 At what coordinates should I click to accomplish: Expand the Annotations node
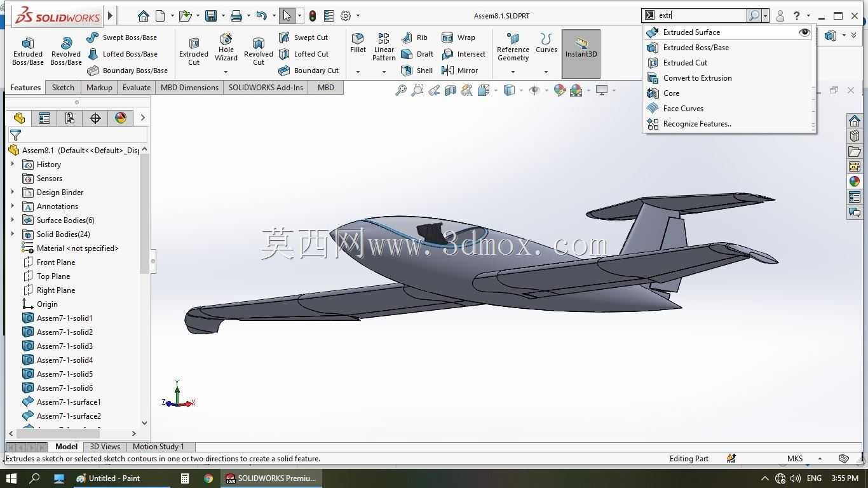click(x=12, y=207)
